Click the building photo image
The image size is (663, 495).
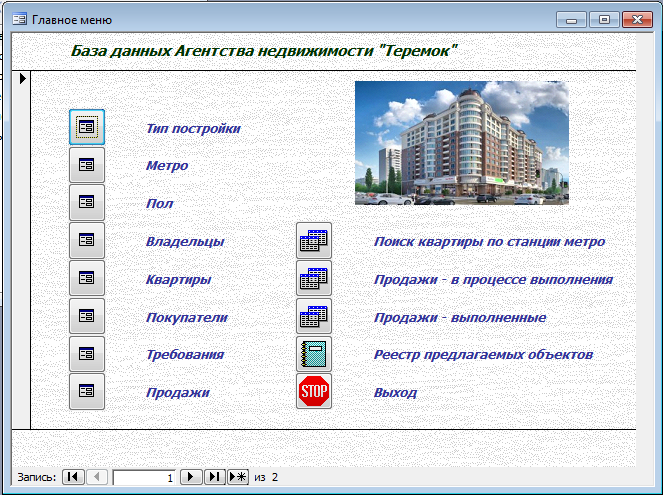pos(461,143)
